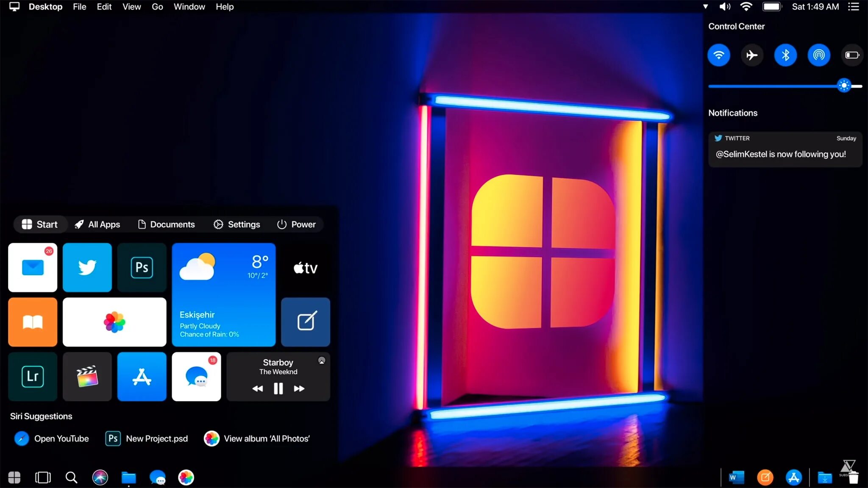Open YouTube via Siri Suggestions

(x=52, y=438)
